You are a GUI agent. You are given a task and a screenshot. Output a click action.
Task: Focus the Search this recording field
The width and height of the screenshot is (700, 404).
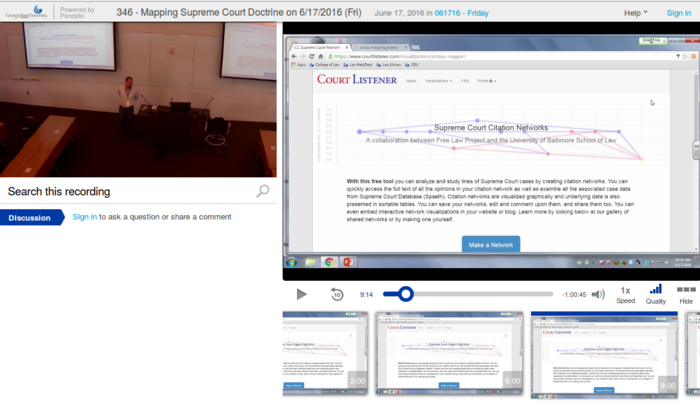pyautogui.click(x=130, y=191)
